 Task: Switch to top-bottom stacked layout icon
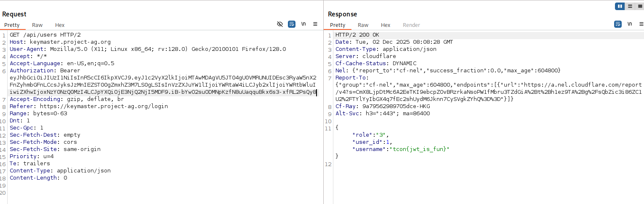click(630, 6)
